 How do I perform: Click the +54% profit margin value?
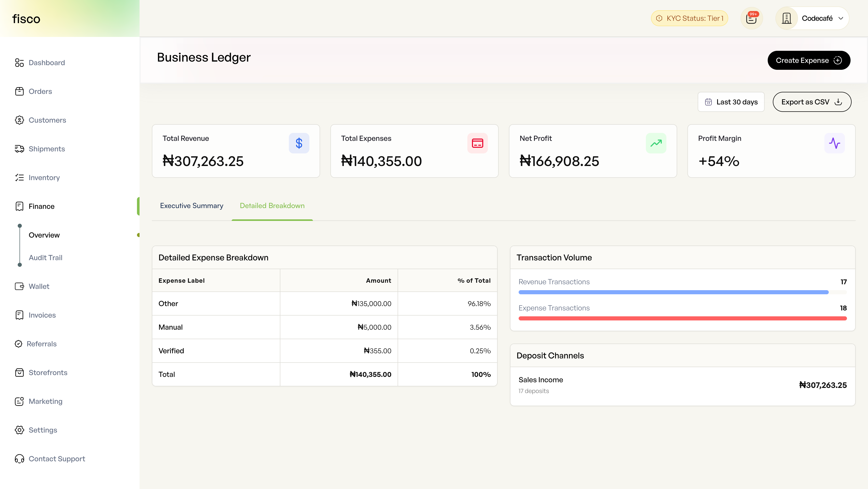pyautogui.click(x=718, y=161)
